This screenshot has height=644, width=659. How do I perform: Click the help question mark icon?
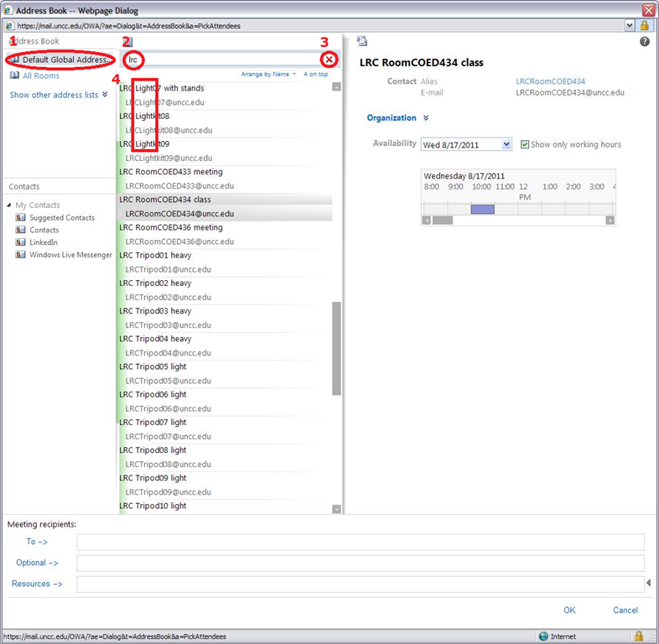[645, 41]
